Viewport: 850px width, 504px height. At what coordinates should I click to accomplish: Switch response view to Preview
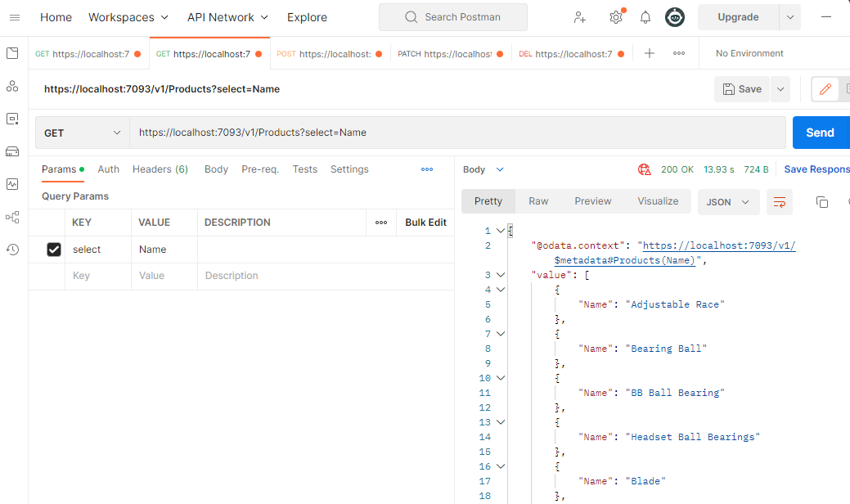[x=592, y=201]
